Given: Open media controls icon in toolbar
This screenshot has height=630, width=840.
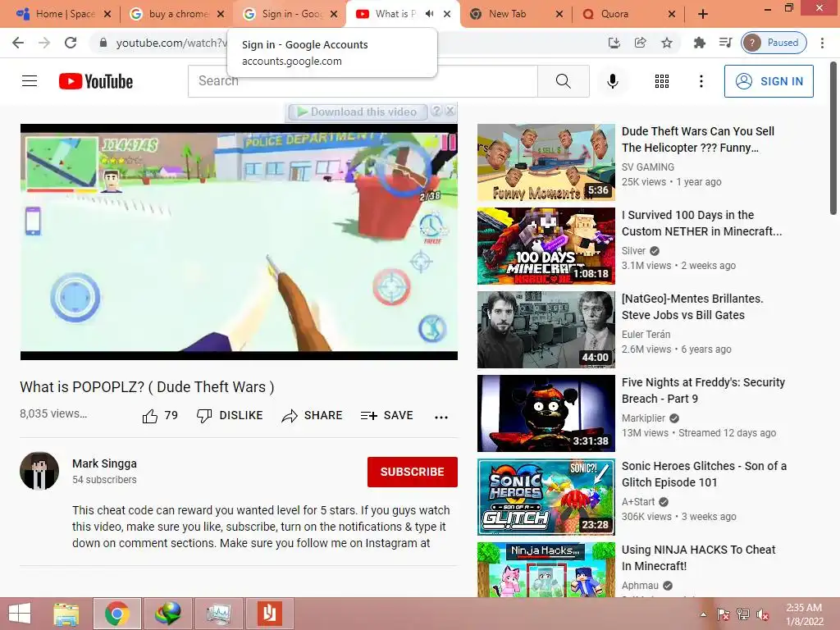Looking at the screenshot, I should pos(725,43).
